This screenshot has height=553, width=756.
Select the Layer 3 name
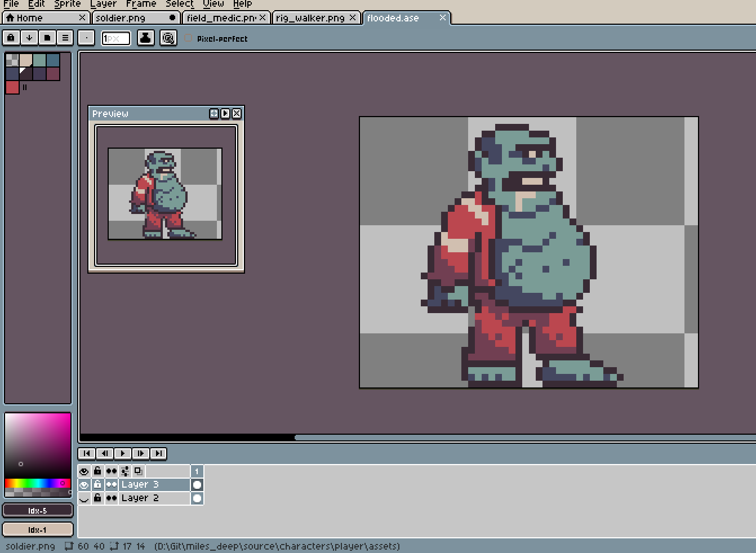(154, 485)
